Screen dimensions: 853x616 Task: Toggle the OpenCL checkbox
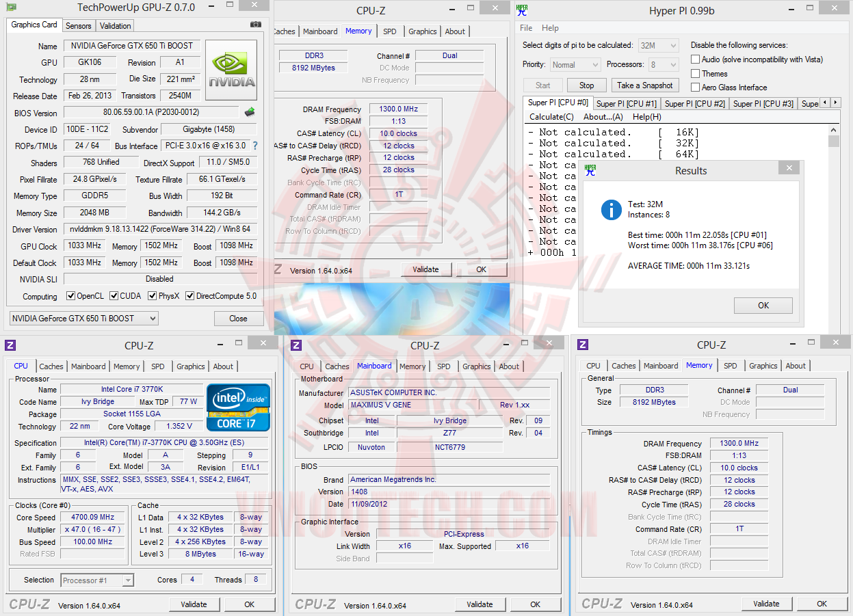pos(70,296)
